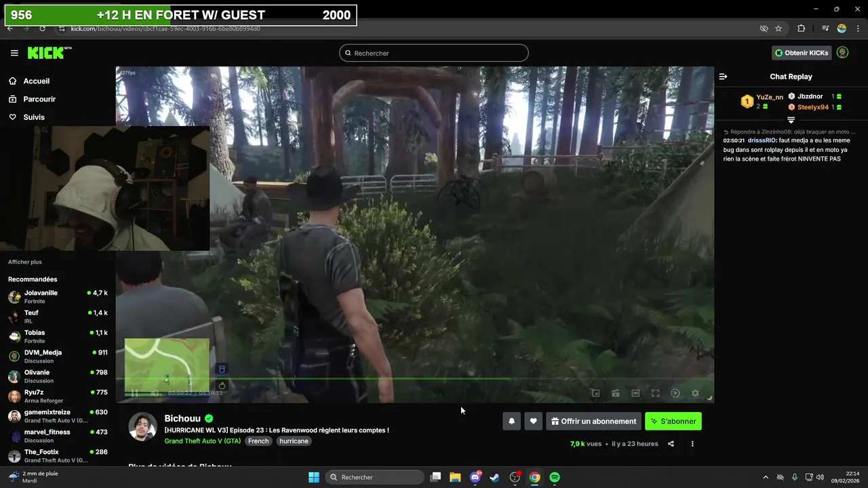Select the hurricane tag
The image size is (868, 488).
(x=294, y=441)
